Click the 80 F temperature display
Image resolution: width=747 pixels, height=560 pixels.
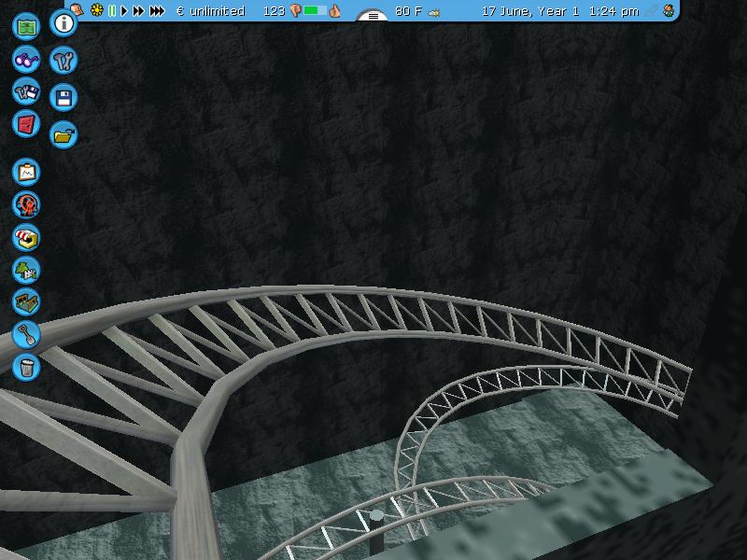(x=409, y=11)
